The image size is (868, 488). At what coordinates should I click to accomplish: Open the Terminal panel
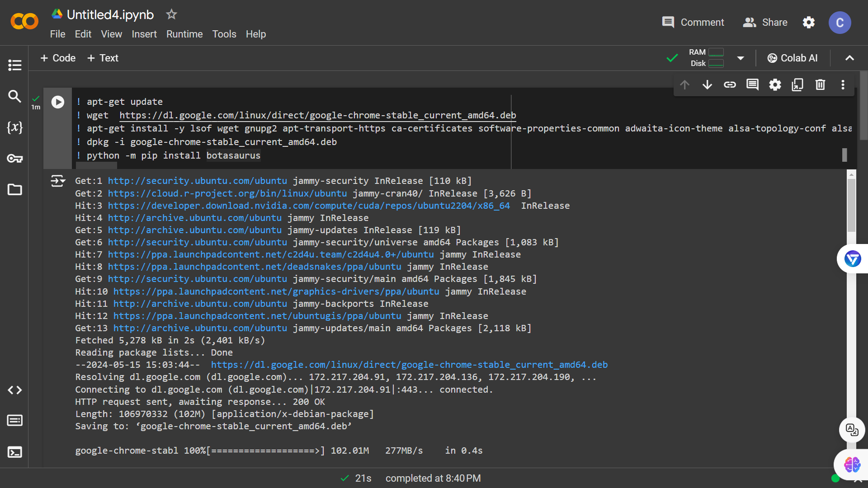[x=14, y=452]
